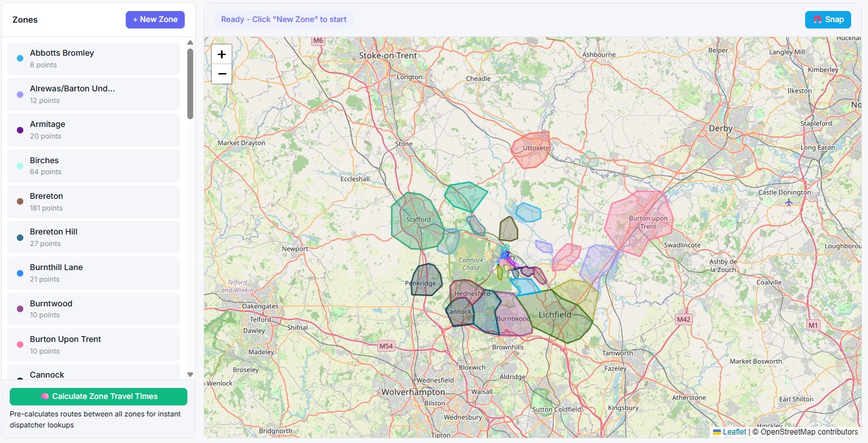Screen dimensions: 868x443
Task: Click the 64 points text under Birches
Action: coord(45,172)
